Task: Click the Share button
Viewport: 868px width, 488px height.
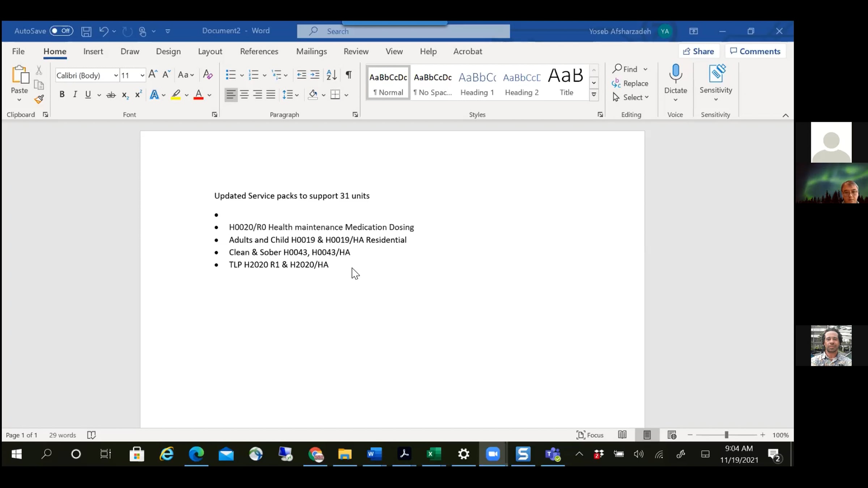Action: tap(699, 51)
